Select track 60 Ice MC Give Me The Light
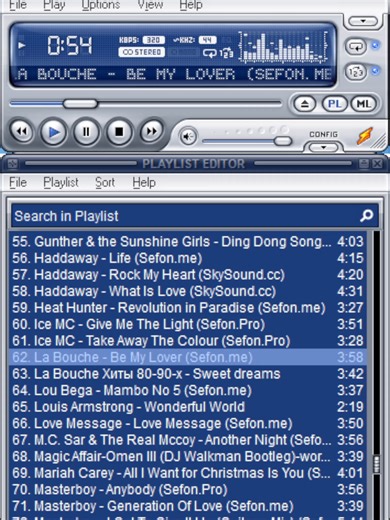390x520 pixels. click(x=188, y=324)
